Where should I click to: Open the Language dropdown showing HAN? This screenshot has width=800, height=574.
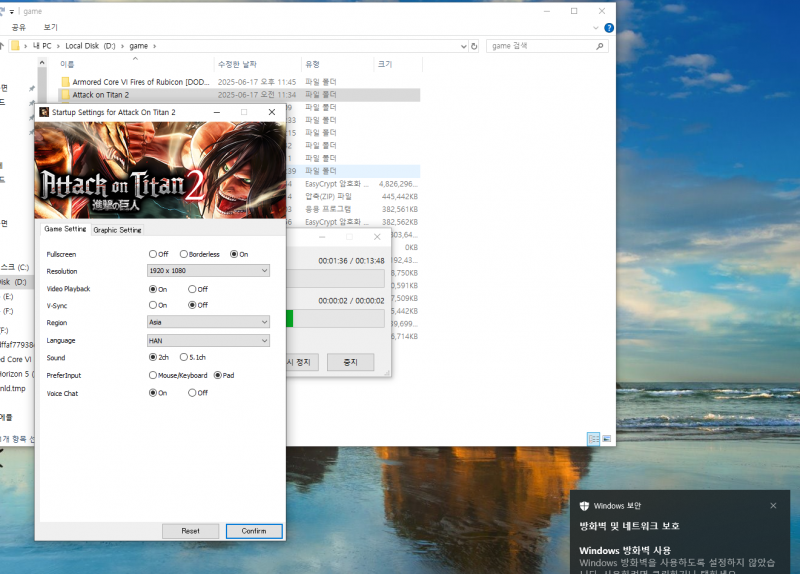click(208, 340)
